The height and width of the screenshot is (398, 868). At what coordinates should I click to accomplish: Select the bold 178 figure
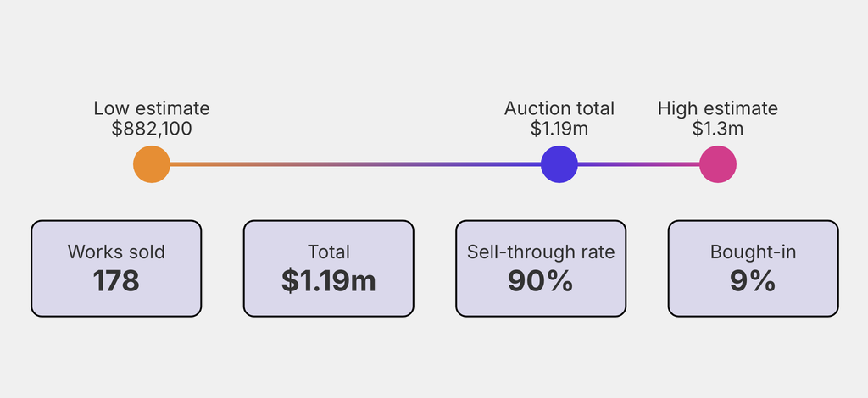[116, 281]
